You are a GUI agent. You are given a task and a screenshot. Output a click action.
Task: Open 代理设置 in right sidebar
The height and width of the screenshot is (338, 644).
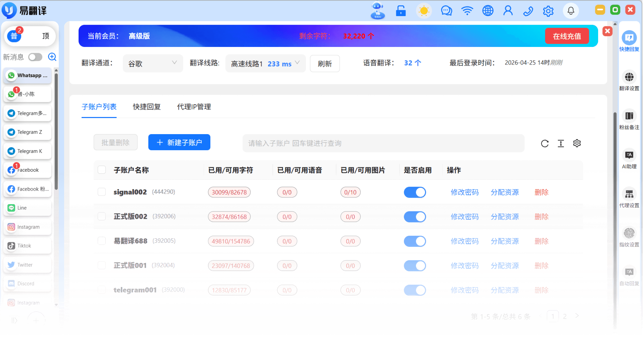[x=629, y=198]
